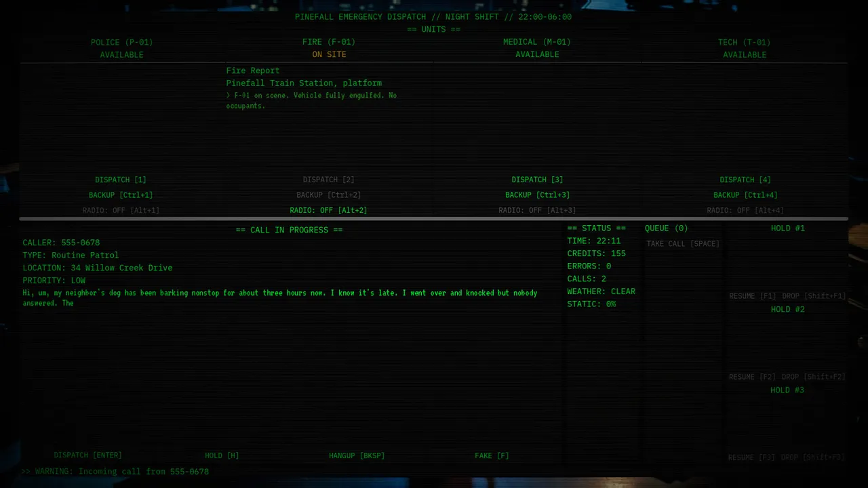Click the F-01 on scene report message
This screenshot has width=868, height=488.
pyautogui.click(x=312, y=100)
